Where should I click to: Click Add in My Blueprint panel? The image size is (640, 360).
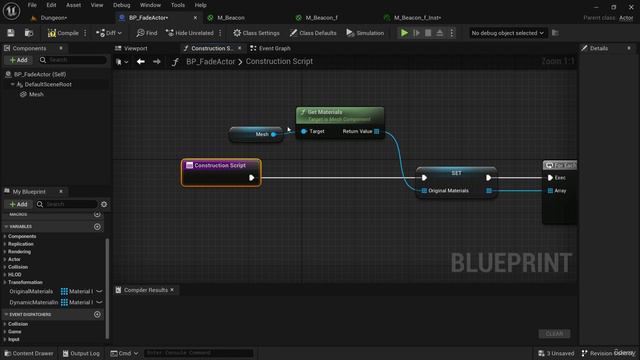click(18, 204)
